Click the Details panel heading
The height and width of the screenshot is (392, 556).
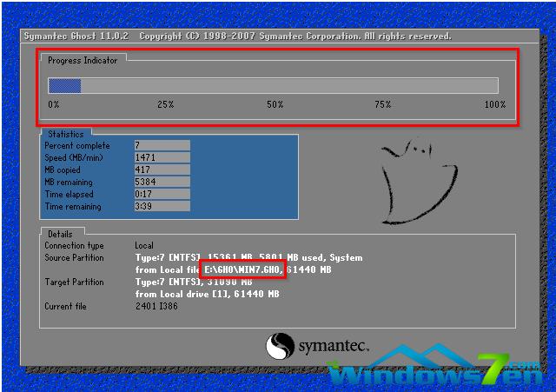[60, 234]
